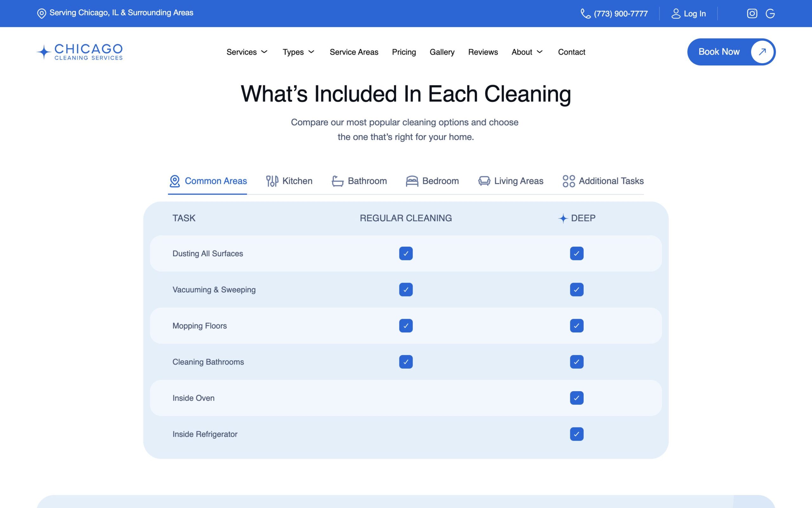Click Regular Cleaning checkbox for Dusting All Surfaces
Image resolution: width=812 pixels, height=508 pixels.
406,253
